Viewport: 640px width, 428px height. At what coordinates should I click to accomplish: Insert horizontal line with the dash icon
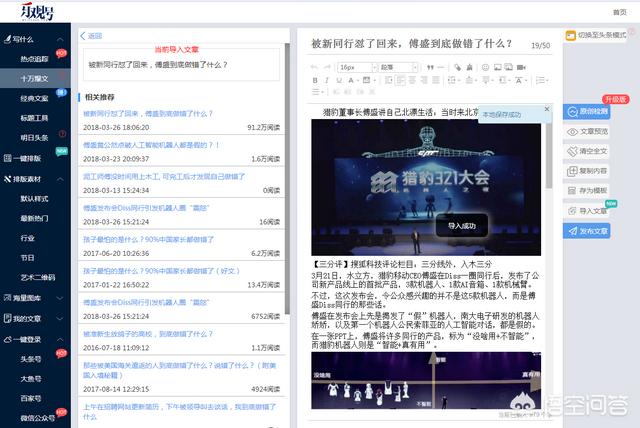[441, 67]
